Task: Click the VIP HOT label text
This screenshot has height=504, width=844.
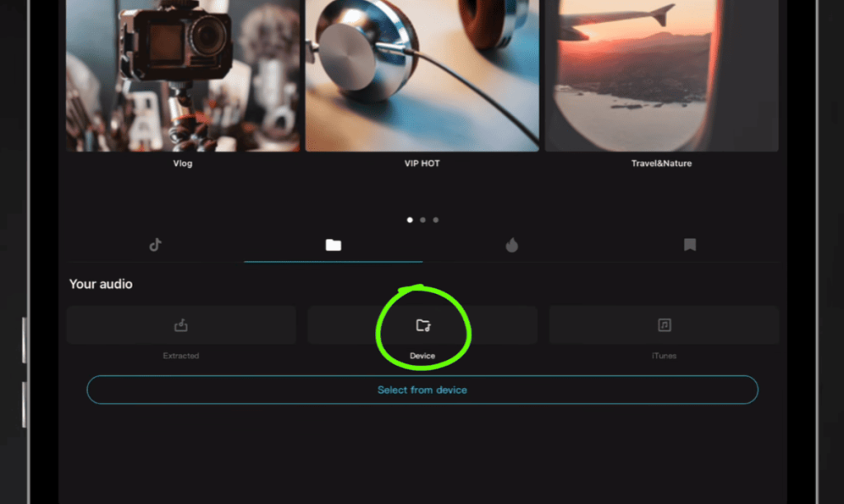Action: point(422,164)
